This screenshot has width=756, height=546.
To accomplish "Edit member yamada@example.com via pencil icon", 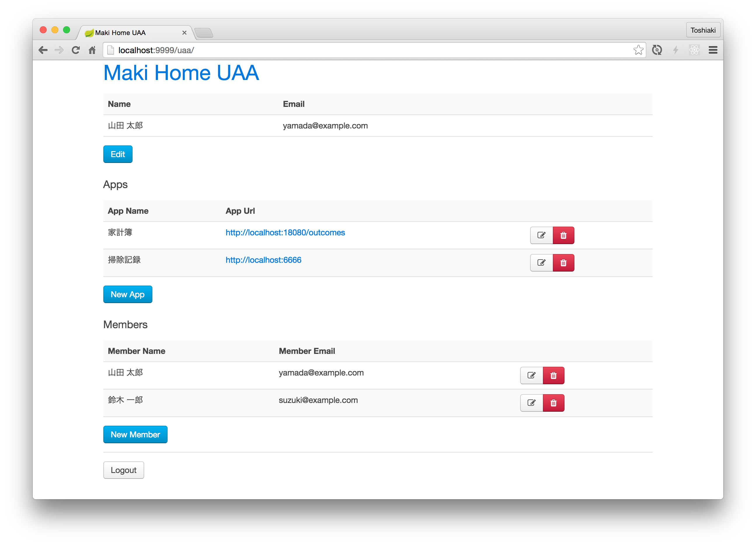I will coord(531,375).
